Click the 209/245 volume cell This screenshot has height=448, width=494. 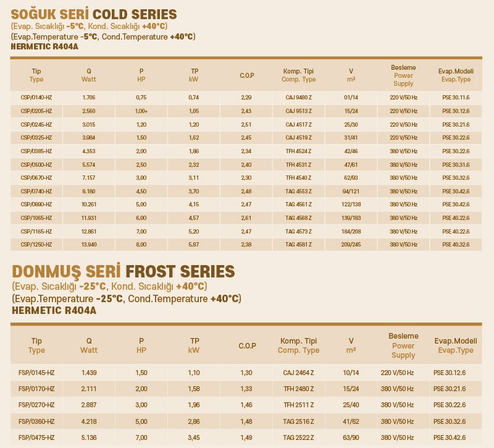click(351, 244)
